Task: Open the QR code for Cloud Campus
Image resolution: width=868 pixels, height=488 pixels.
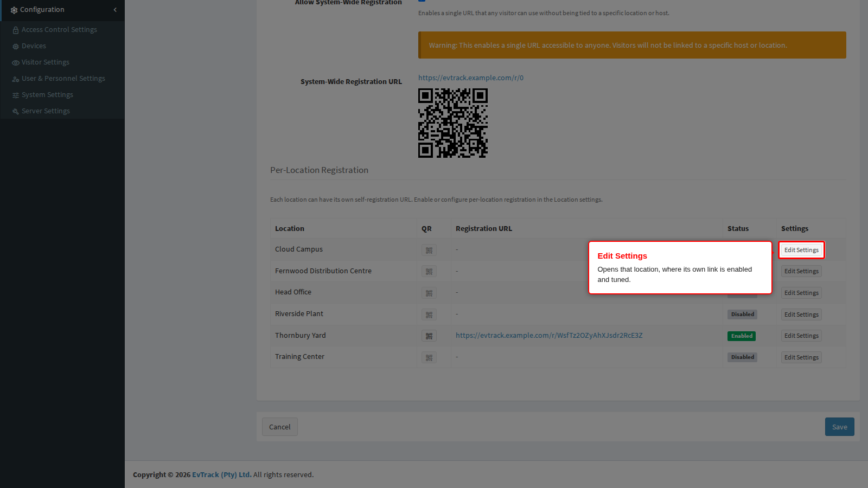Action: click(x=429, y=250)
